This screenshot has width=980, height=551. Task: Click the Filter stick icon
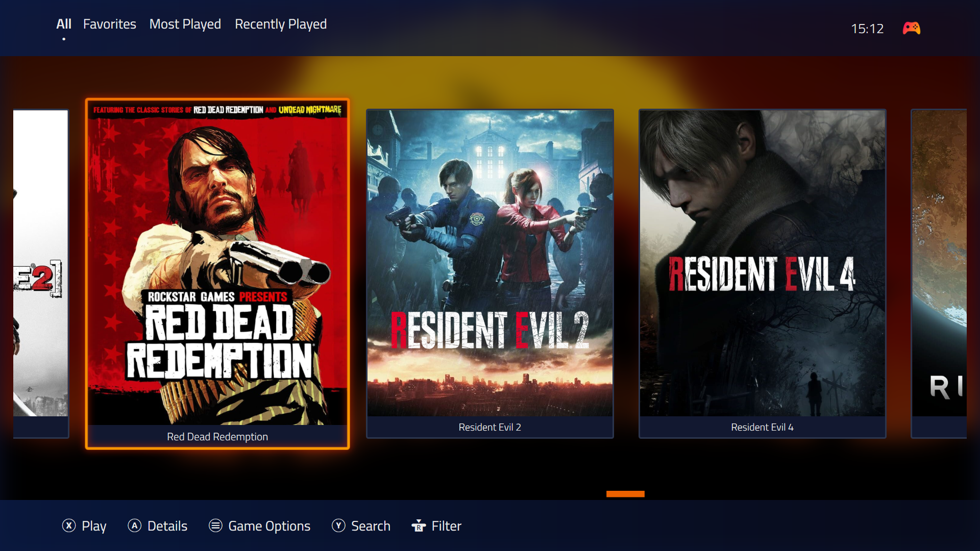click(419, 525)
